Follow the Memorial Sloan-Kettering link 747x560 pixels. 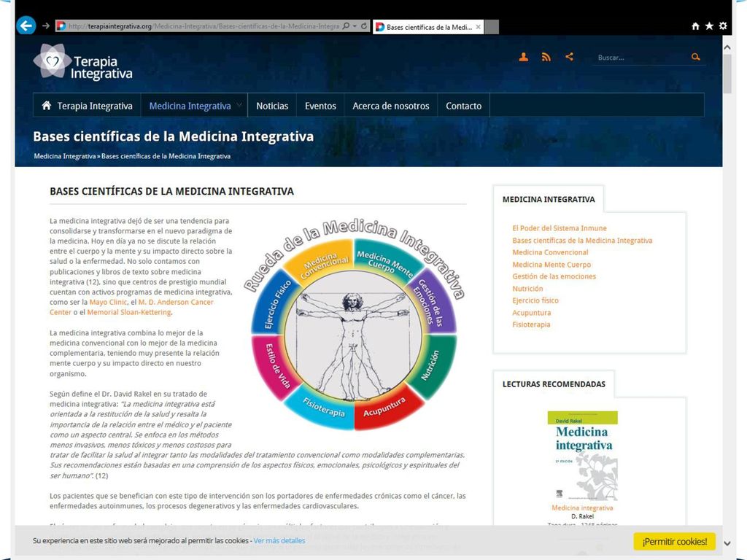coord(128,312)
